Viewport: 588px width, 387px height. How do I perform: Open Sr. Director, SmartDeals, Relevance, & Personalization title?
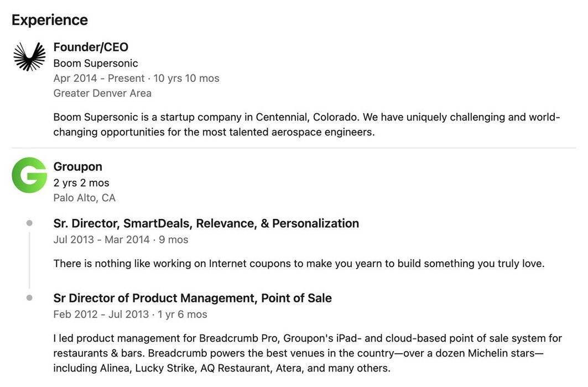coord(206,223)
